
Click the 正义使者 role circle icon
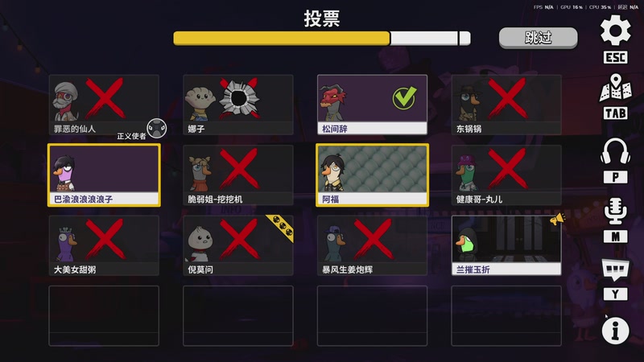[157, 129]
